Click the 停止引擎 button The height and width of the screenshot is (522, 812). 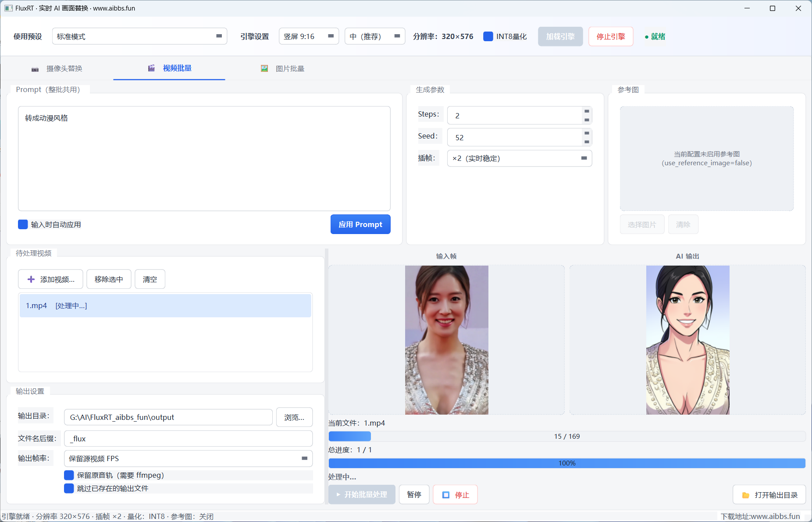(611, 36)
